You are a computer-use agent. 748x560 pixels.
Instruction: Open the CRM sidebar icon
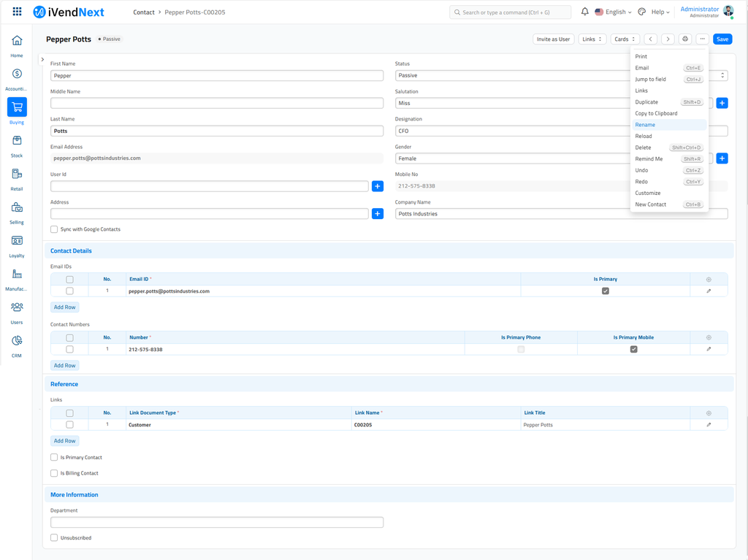17,341
